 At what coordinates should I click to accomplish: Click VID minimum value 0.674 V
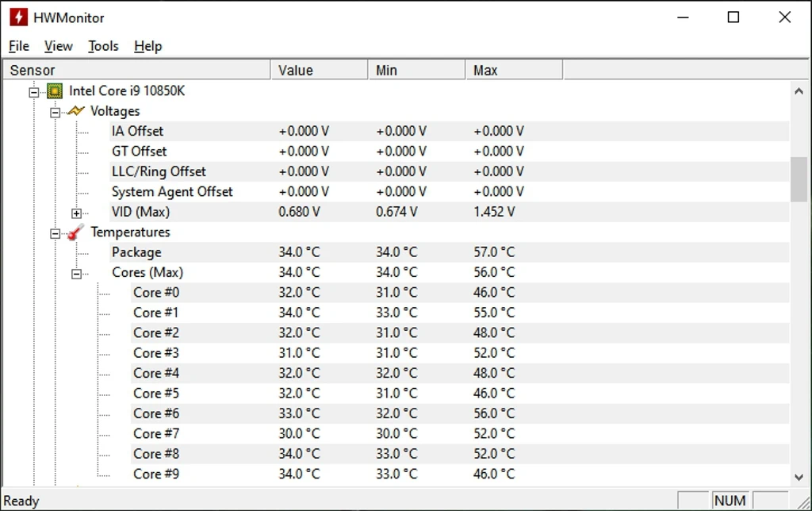(396, 212)
